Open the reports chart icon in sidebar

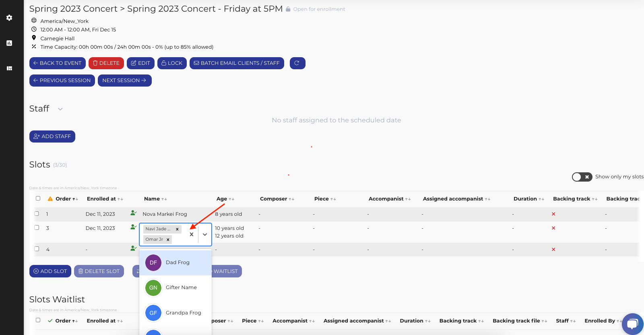click(9, 43)
